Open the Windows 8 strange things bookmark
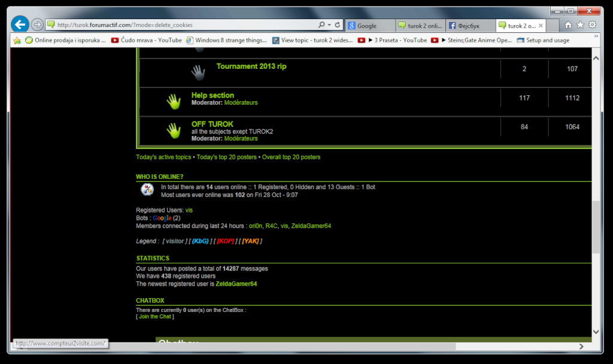Screen dimensions: 613x364 pyautogui.click(x=227, y=40)
